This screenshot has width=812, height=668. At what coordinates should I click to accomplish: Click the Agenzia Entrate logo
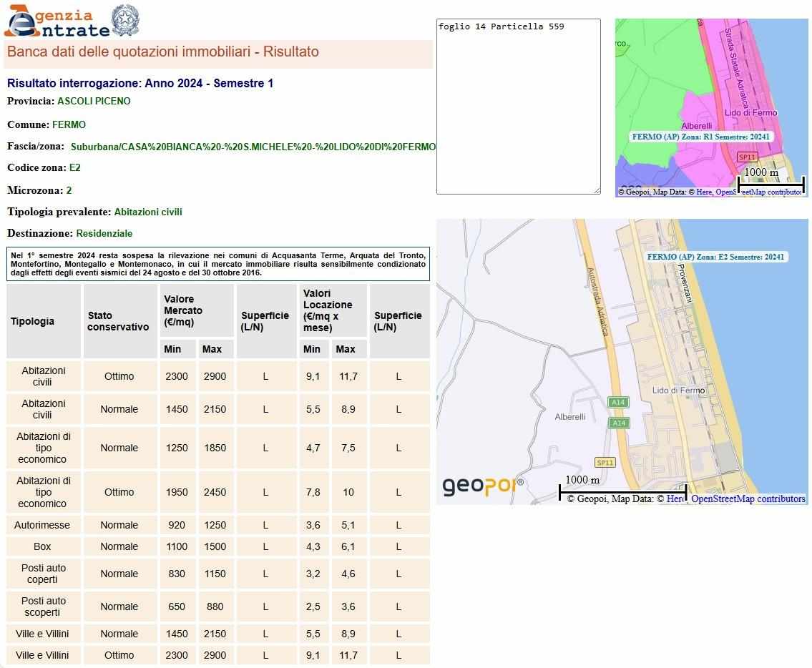pos(57,22)
